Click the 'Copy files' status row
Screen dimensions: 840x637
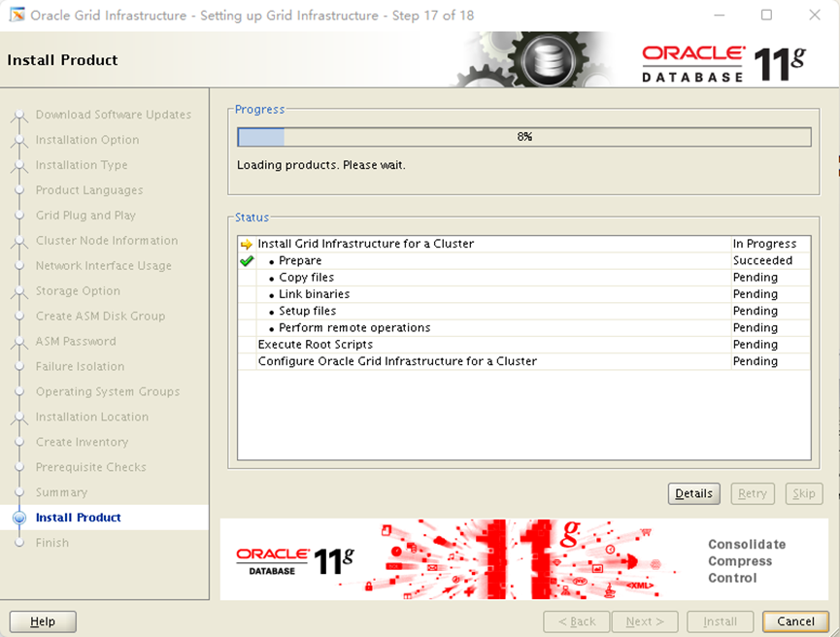(x=524, y=278)
